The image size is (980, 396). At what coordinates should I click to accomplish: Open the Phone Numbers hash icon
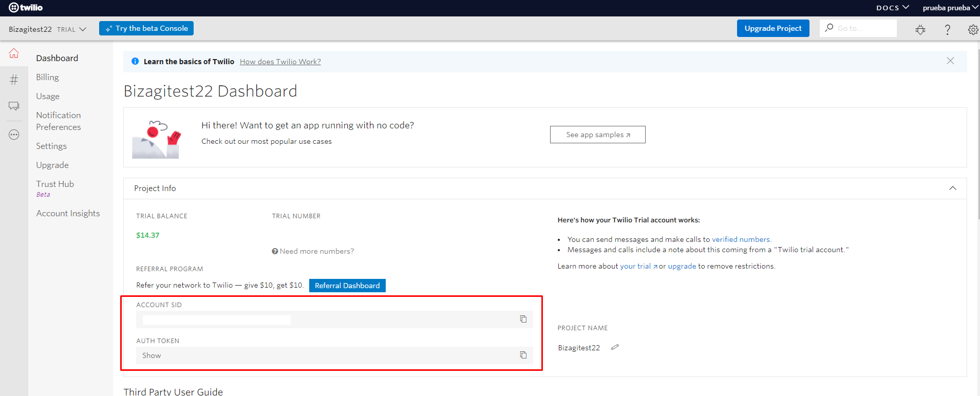coord(14,80)
